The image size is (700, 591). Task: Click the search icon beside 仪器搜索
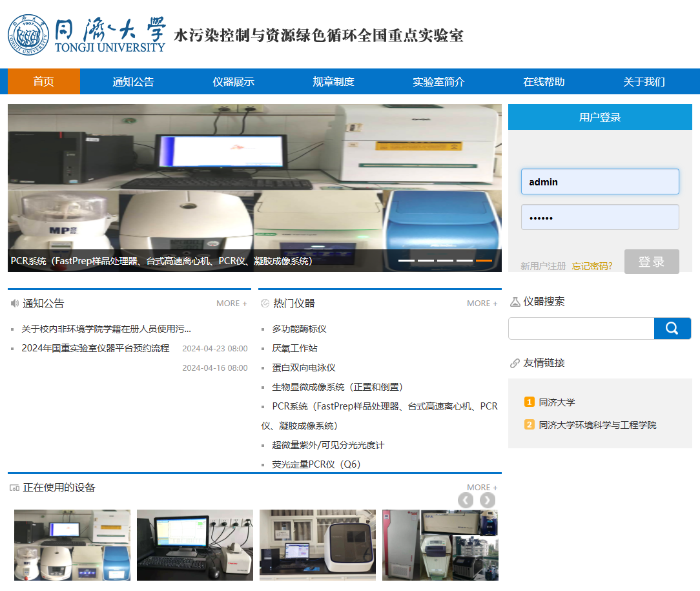(515, 302)
